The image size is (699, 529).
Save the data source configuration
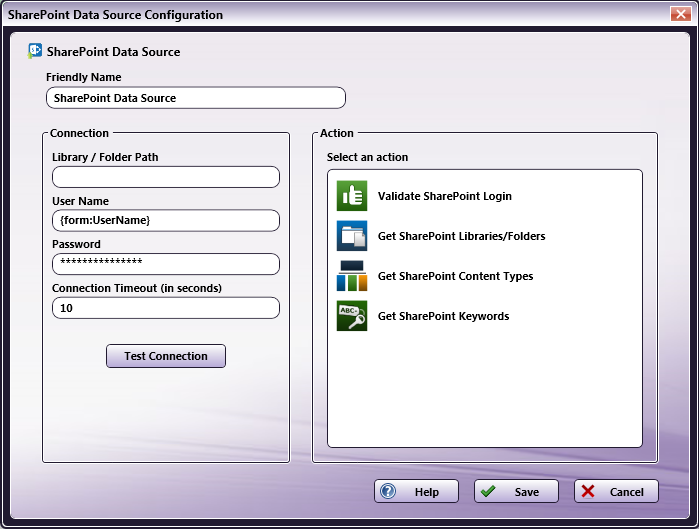point(516,491)
